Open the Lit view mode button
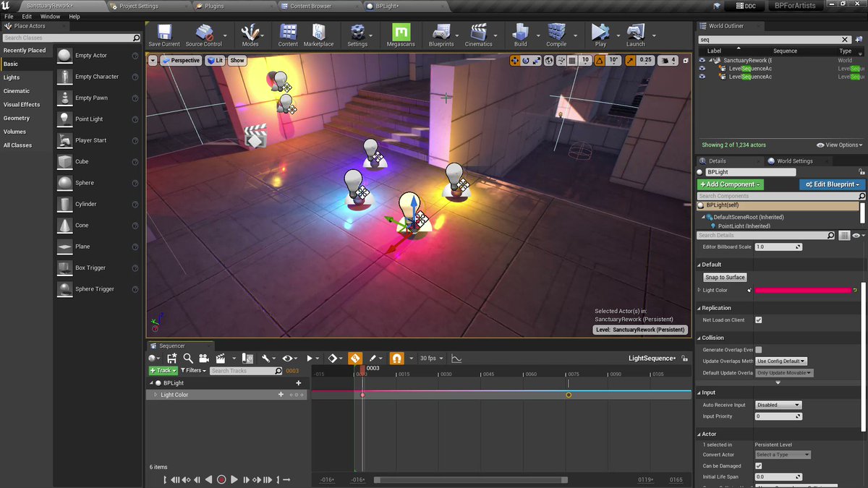Image resolution: width=868 pixels, height=488 pixels. pyautogui.click(x=216, y=61)
